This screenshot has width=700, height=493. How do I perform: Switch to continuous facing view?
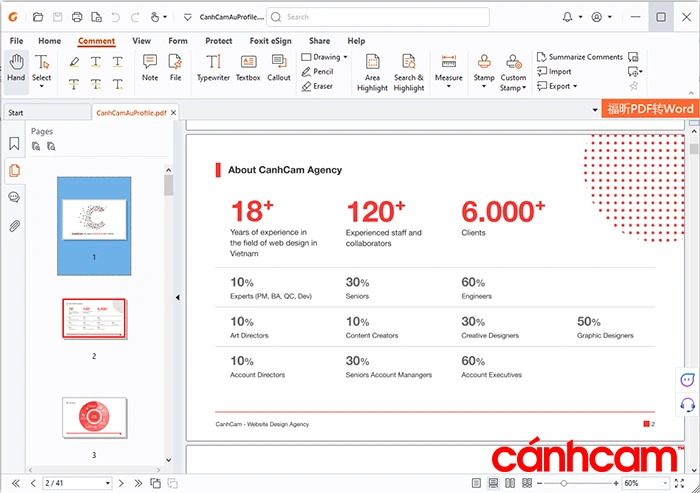527,483
